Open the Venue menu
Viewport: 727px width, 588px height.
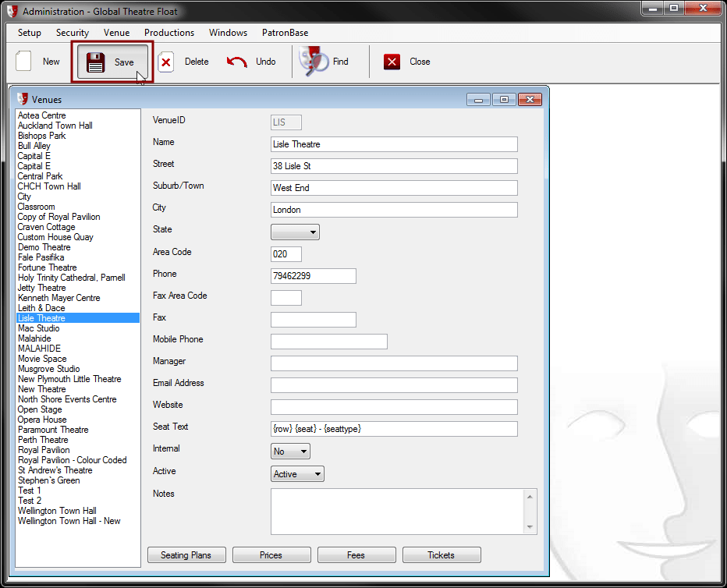(116, 33)
